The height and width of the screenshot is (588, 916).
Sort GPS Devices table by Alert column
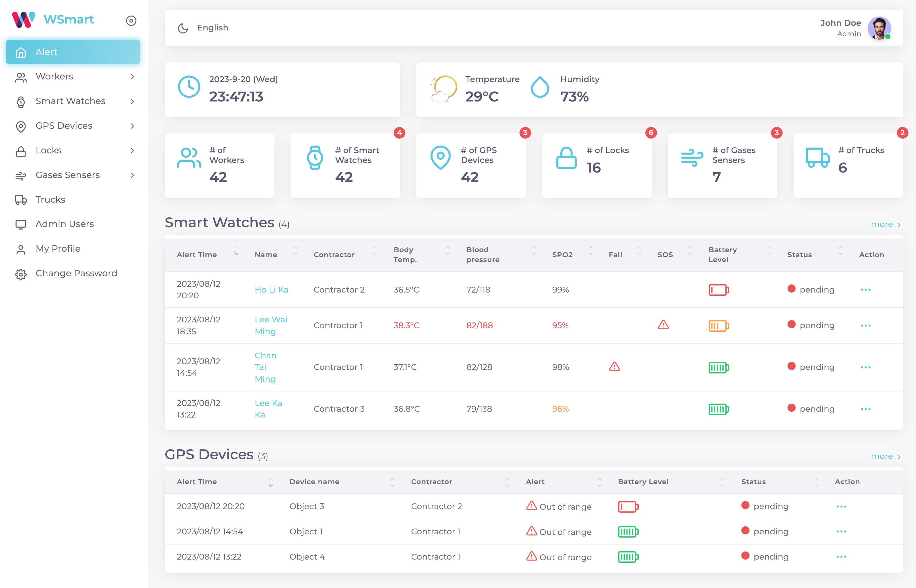pyautogui.click(x=599, y=483)
